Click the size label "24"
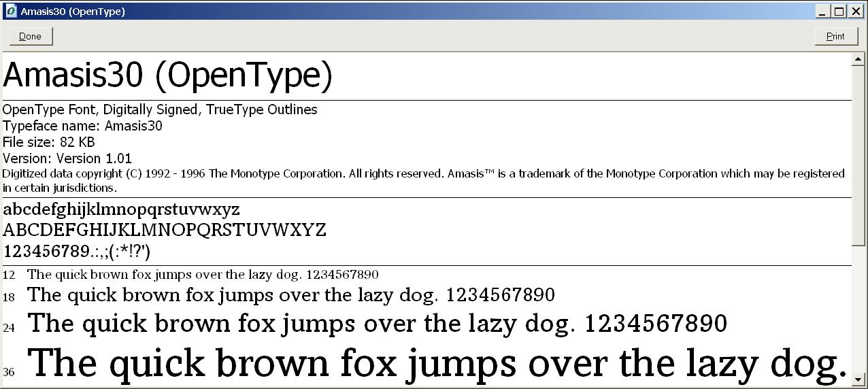 (x=9, y=328)
